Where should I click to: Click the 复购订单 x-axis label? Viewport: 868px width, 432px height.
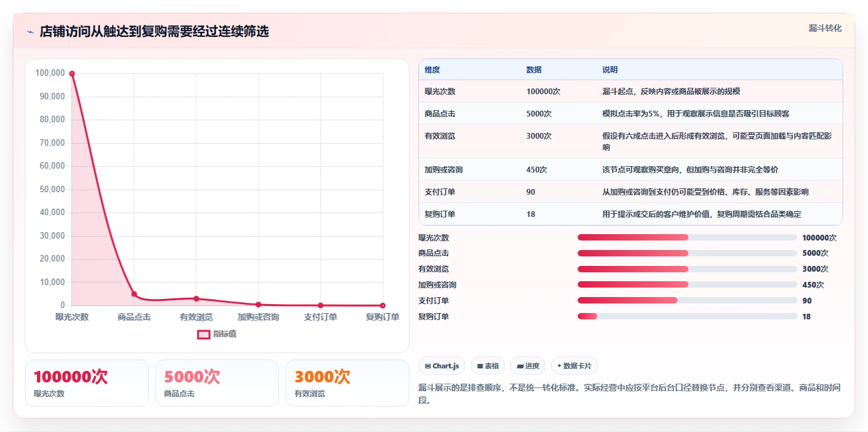[x=383, y=317]
